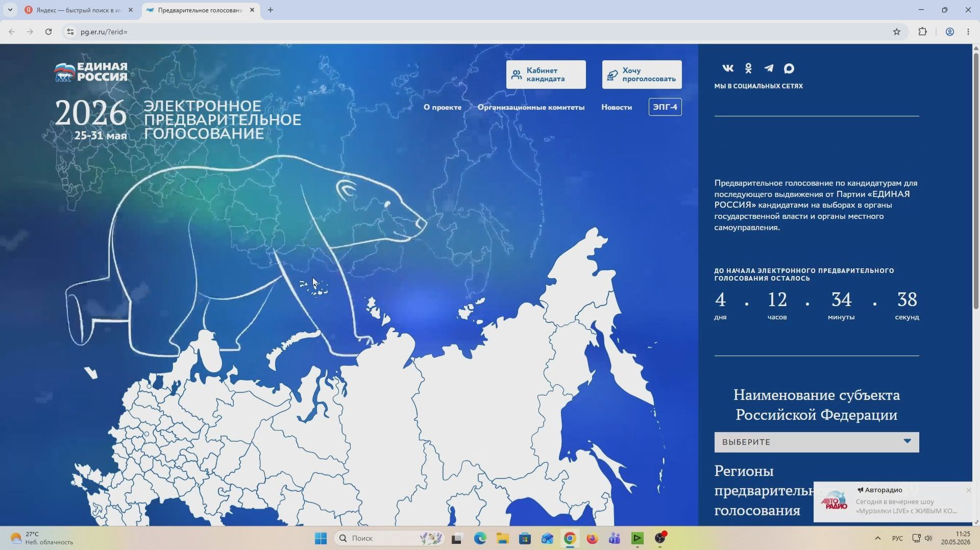Screen dimensions: 980x550
Task: Expand the ВЫБЕРИТЕ region dropdown
Action: (x=817, y=442)
